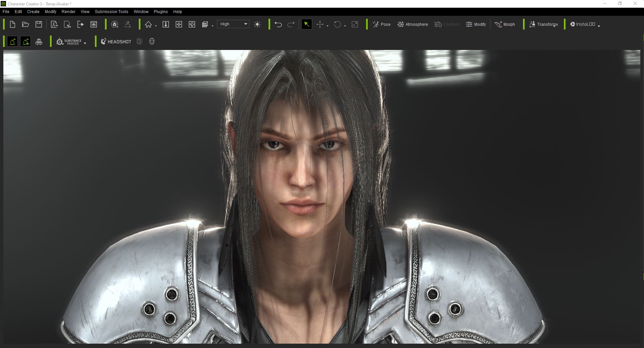644x348 pixels.
Task: Open the Edit menu
Action: coord(18,11)
